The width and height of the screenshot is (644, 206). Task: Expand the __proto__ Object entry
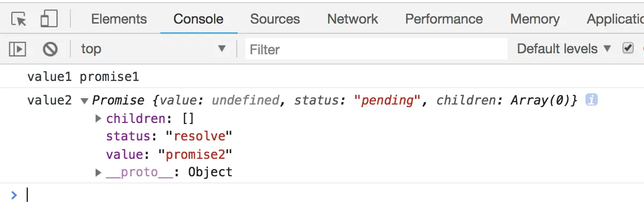tap(99, 173)
